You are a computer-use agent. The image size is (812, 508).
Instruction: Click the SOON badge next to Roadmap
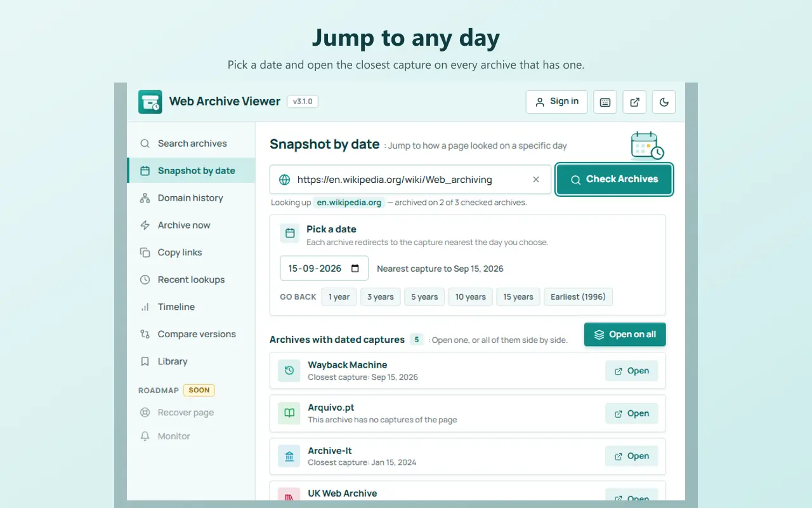click(199, 391)
